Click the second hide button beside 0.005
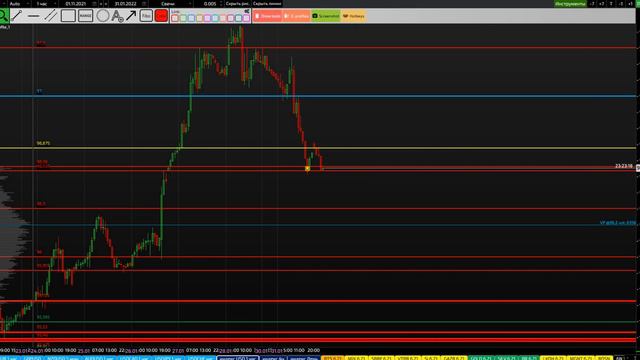Screen dimensions: 640x360 (267, 4)
